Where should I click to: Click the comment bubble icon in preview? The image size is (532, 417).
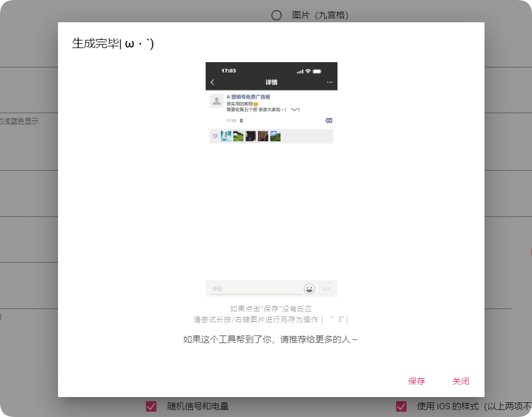(329, 121)
